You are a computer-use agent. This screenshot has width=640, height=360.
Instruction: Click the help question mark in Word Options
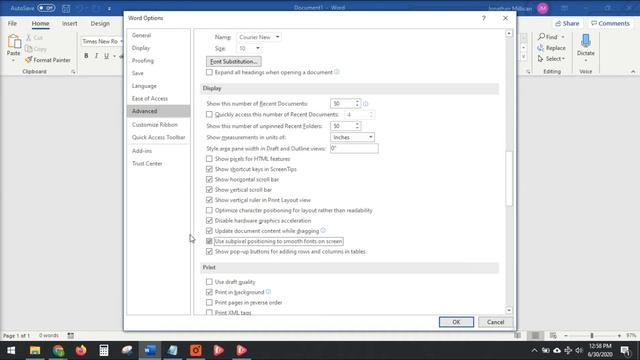tap(484, 18)
